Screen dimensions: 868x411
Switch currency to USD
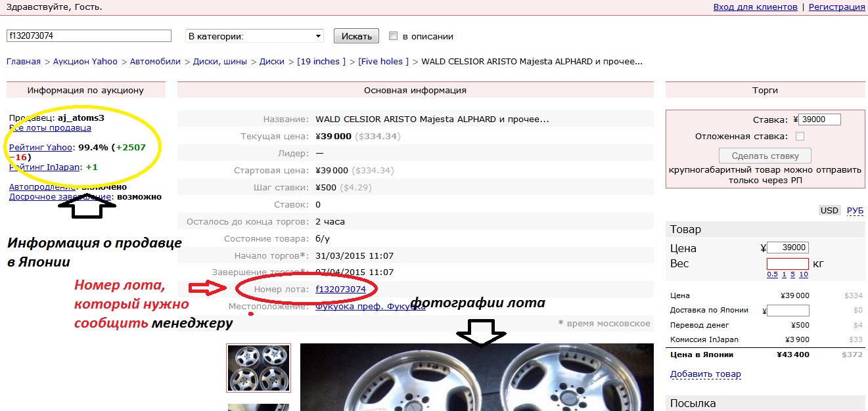[829, 211]
